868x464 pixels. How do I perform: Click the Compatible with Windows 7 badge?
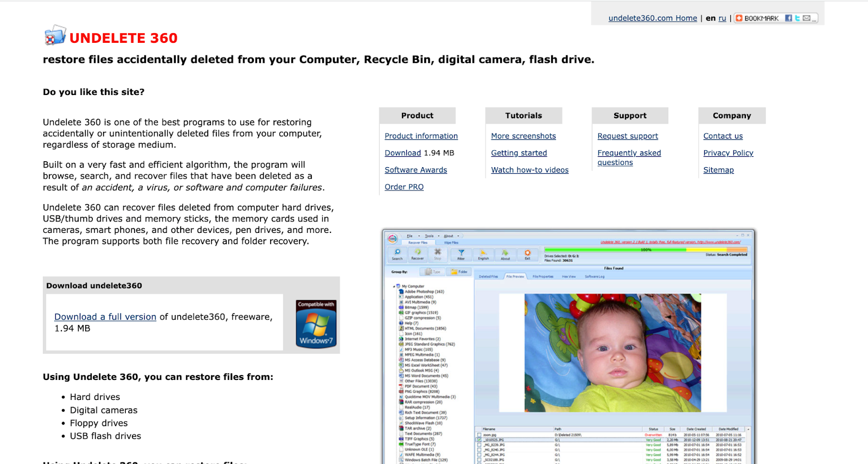click(316, 324)
